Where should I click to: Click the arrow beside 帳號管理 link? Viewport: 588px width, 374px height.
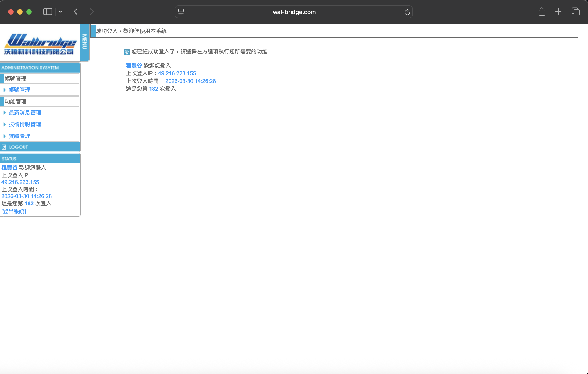pyautogui.click(x=5, y=90)
